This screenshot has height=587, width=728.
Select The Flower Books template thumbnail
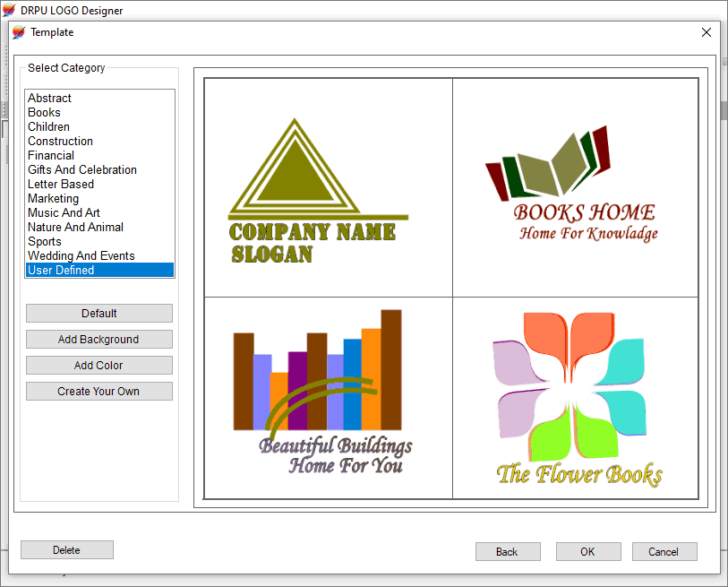tap(576, 398)
